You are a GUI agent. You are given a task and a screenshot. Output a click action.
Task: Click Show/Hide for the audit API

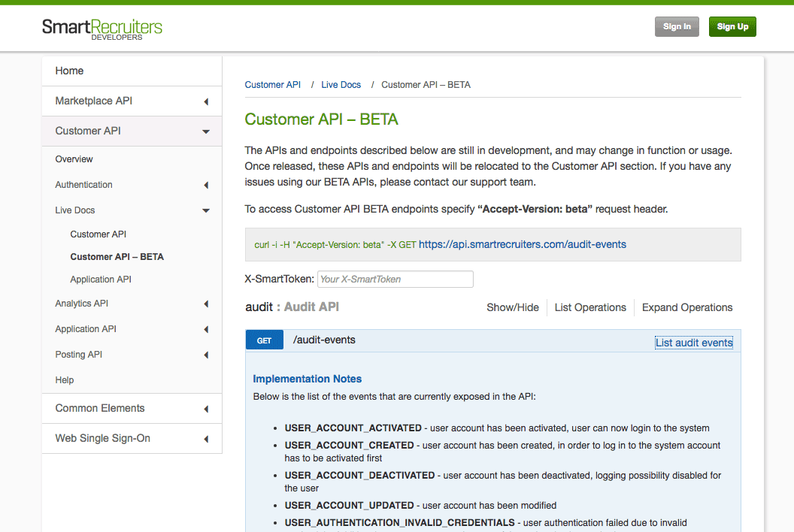pos(513,308)
